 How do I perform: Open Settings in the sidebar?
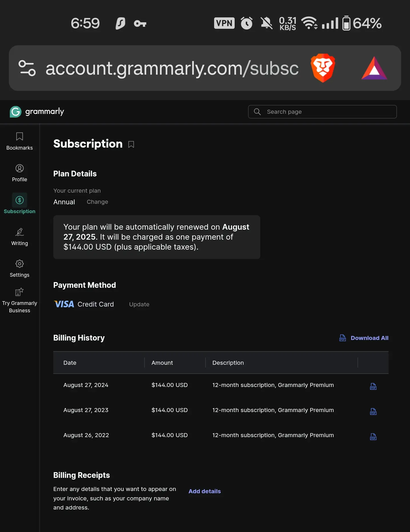tap(19, 268)
